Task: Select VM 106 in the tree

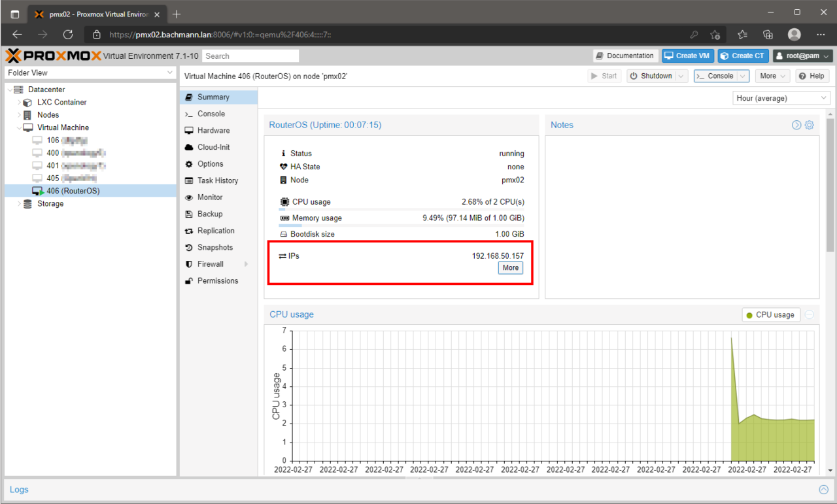Action: pyautogui.click(x=90, y=140)
